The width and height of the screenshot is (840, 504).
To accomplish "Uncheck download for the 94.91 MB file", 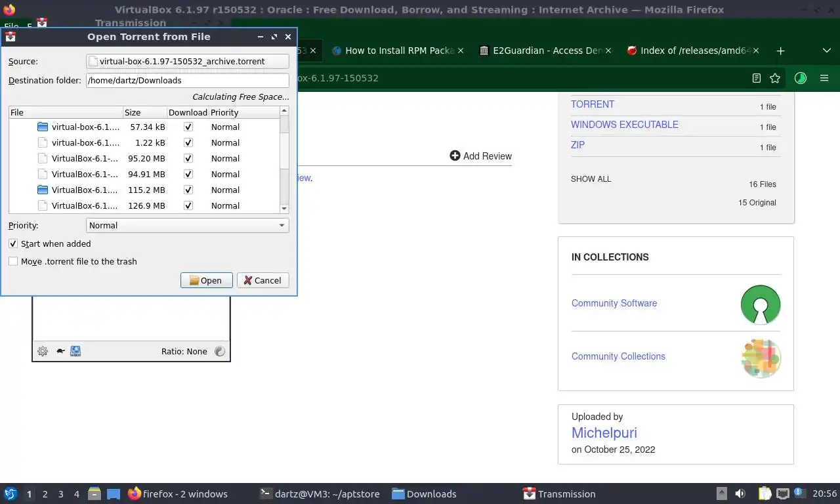I will [x=188, y=174].
